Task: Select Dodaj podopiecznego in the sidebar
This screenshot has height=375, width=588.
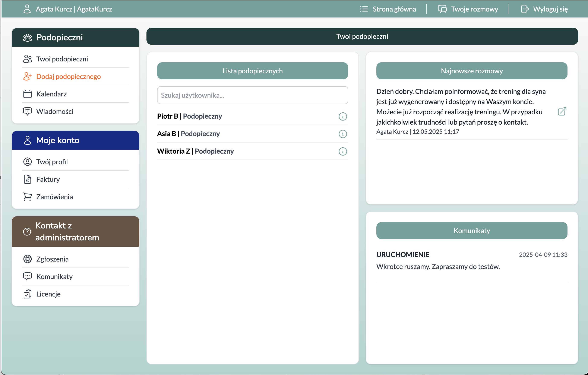Action: pos(68,76)
